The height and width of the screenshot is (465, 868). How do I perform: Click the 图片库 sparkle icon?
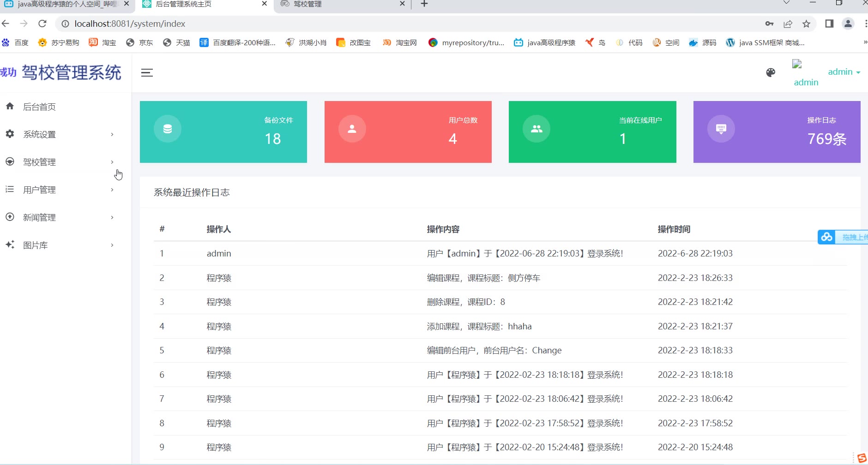[x=10, y=244]
